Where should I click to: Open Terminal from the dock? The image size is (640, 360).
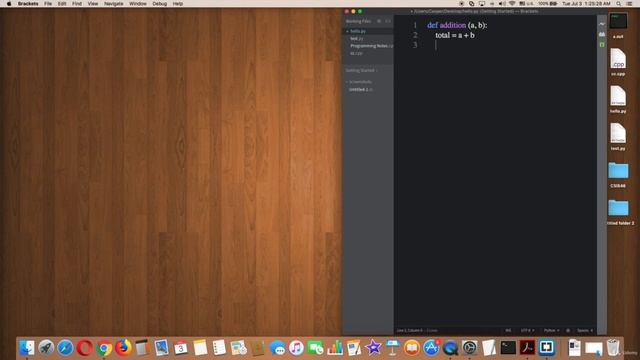508,348
